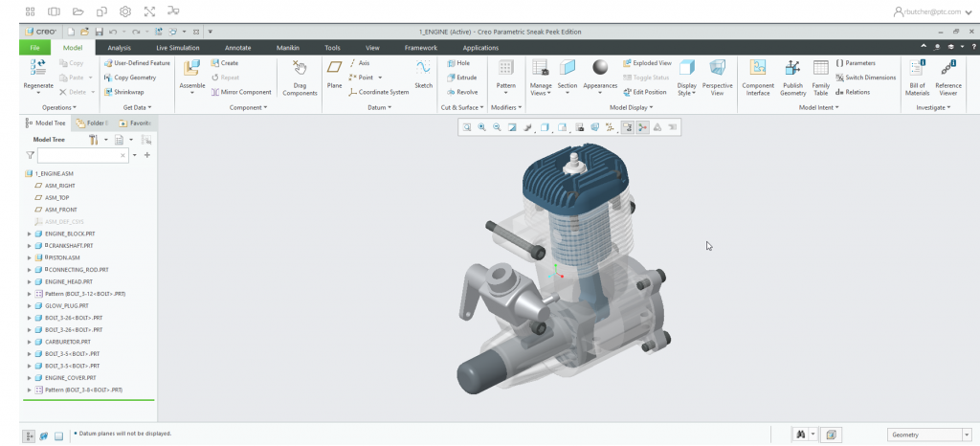Image resolution: width=980 pixels, height=446 pixels.
Task: Toggle Switch Dimensions
Action: pos(865,78)
